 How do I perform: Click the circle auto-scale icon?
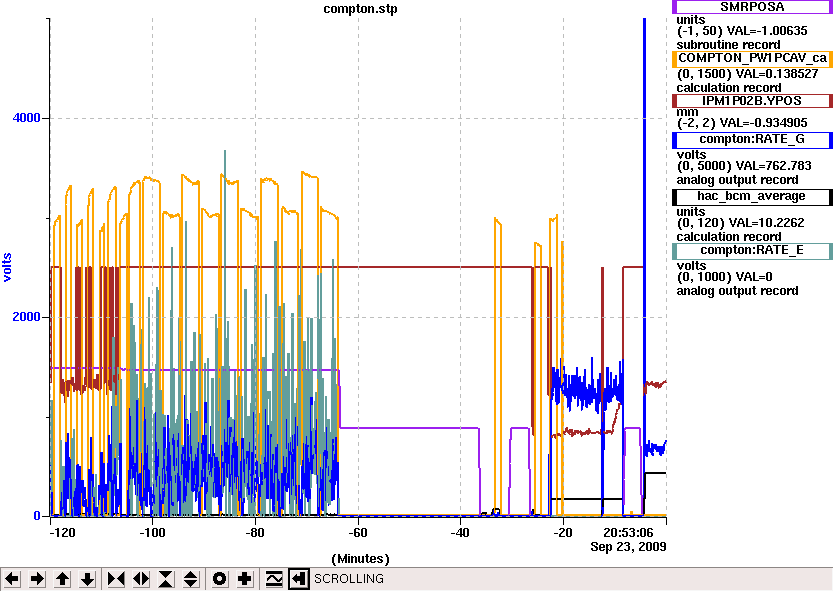(x=219, y=579)
